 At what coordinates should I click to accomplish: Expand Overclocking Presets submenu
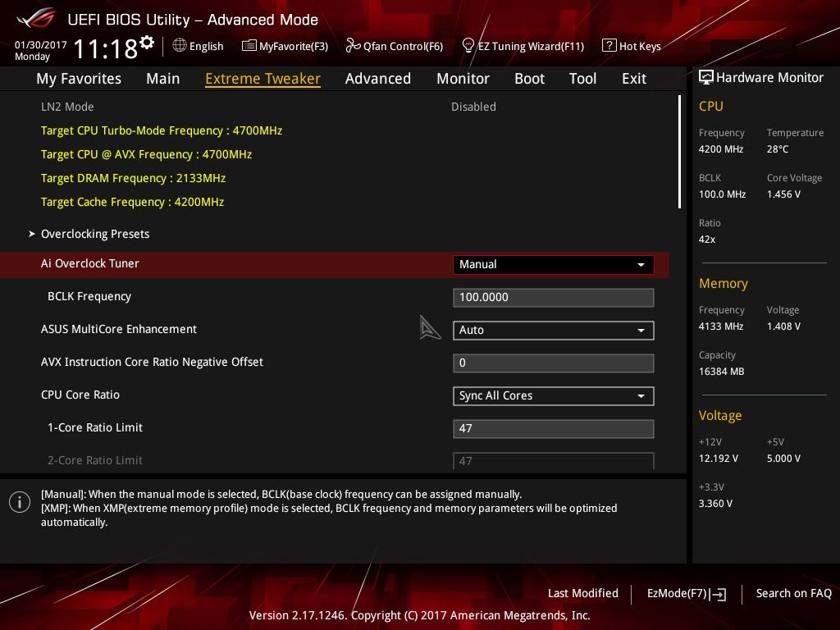coord(95,234)
